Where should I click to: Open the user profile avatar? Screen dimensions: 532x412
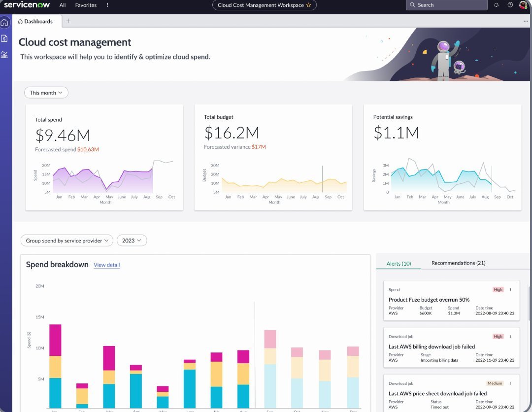point(523,5)
